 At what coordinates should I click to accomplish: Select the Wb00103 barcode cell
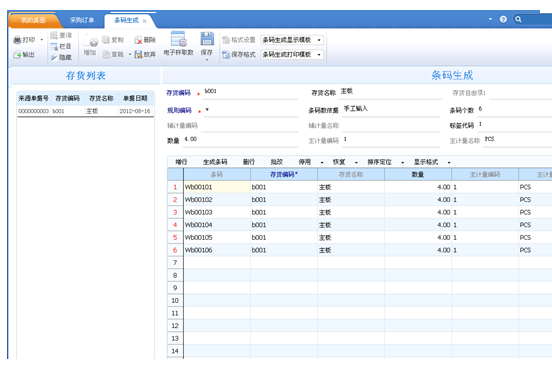[217, 212]
